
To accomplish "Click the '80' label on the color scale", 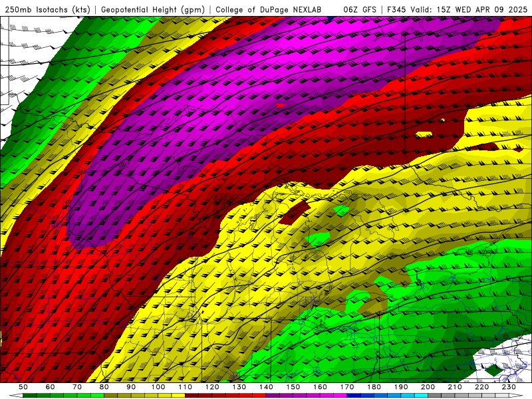I will pyautogui.click(x=104, y=387).
